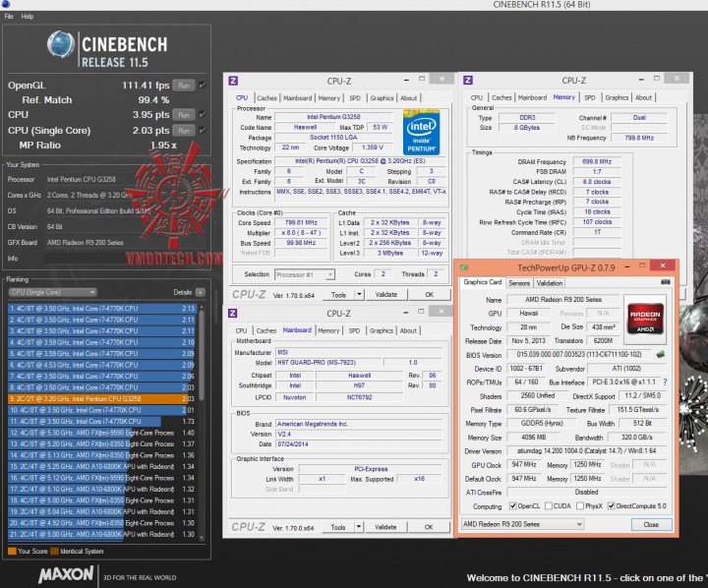Image resolution: width=708 pixels, height=588 pixels.
Task: Click the BIOS save chip icon in GPU-Z
Action: (660, 354)
